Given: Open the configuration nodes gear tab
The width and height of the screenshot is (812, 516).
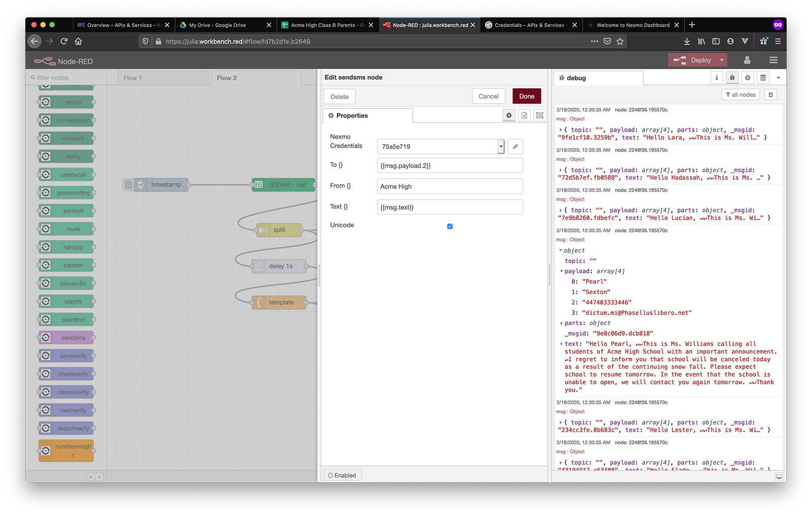Looking at the screenshot, I should (748, 78).
